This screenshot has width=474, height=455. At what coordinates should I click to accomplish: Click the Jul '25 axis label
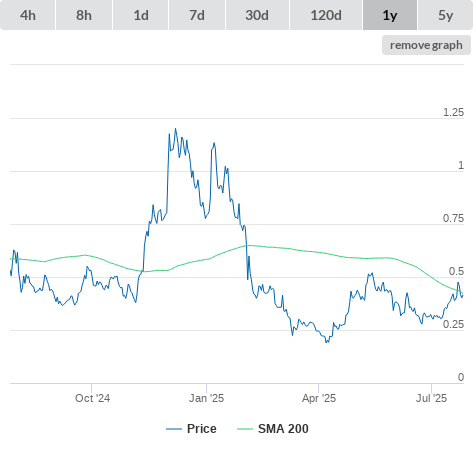click(x=431, y=398)
